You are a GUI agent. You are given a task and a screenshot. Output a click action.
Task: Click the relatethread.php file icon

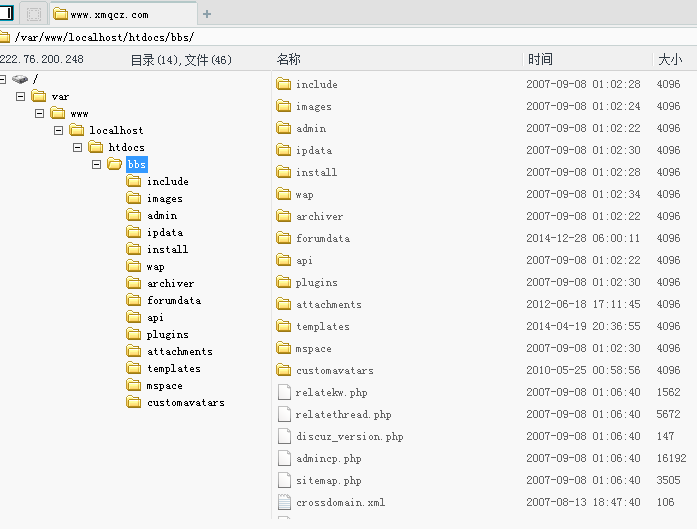click(x=284, y=414)
